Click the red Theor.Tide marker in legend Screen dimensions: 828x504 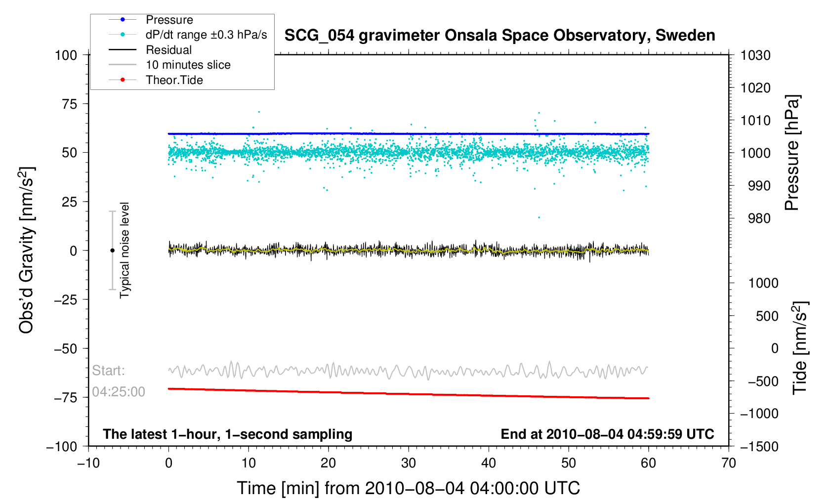click(123, 80)
